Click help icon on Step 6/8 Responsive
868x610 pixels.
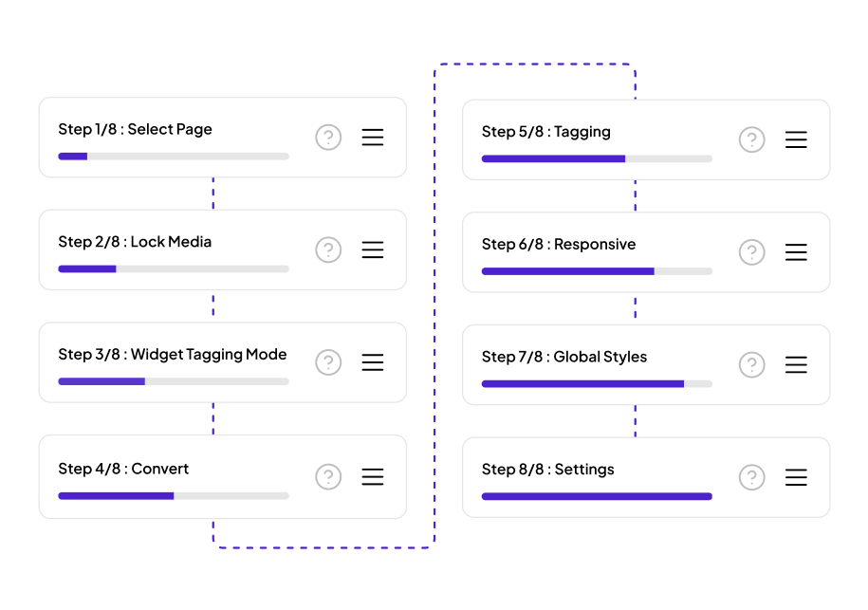[751, 252]
